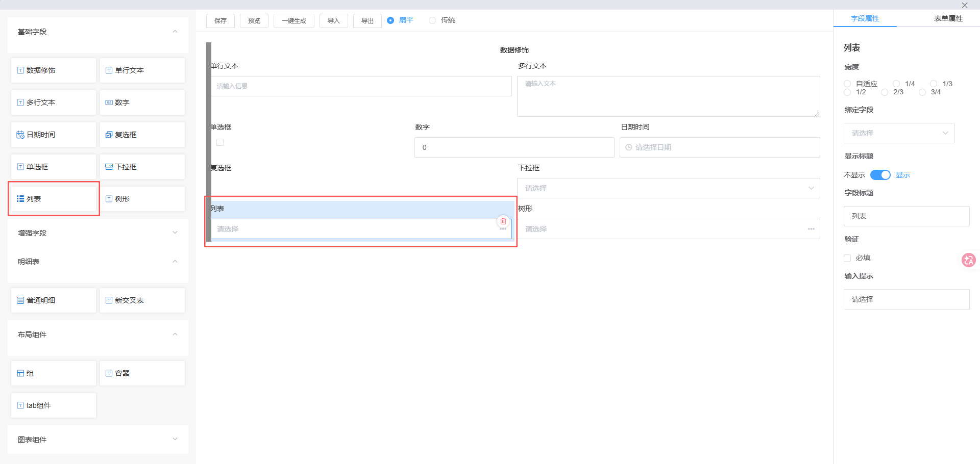
Task: Click the 树形 field icon
Action: click(x=109, y=199)
